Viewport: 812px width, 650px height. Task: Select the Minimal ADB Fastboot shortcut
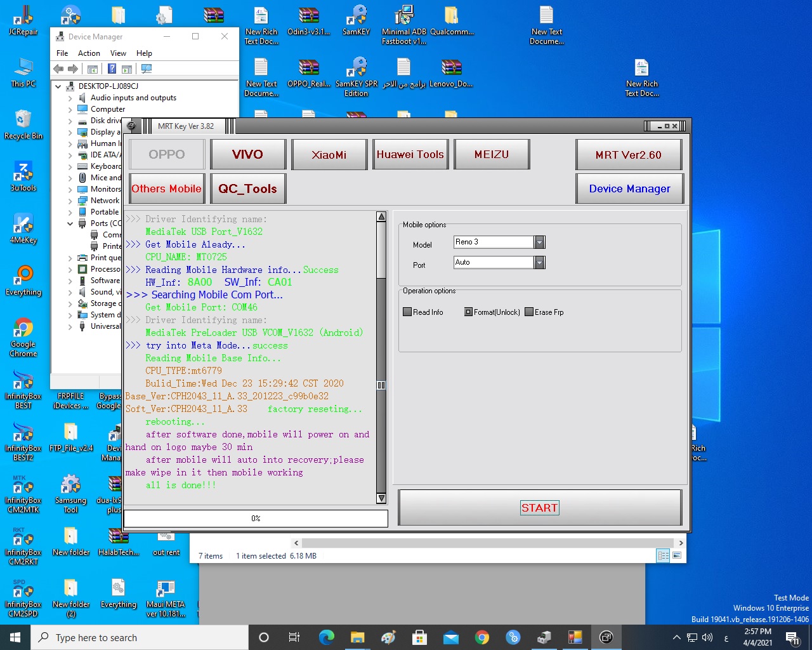point(404,25)
